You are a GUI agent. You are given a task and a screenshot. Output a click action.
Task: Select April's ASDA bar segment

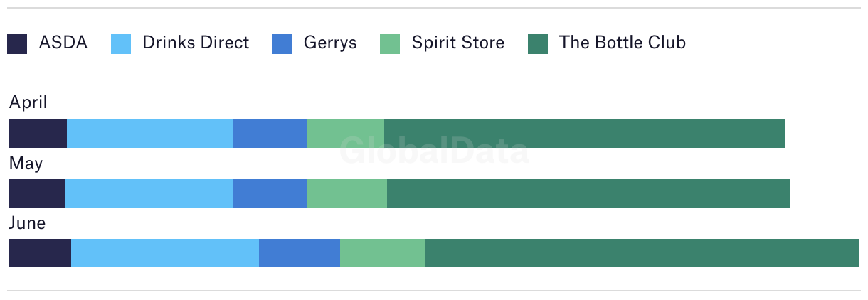point(38,134)
